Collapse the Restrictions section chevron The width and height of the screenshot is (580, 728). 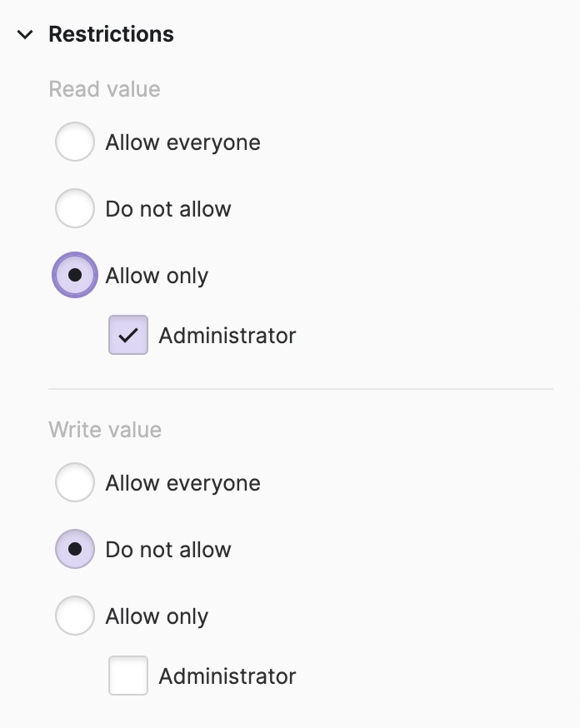tap(26, 35)
